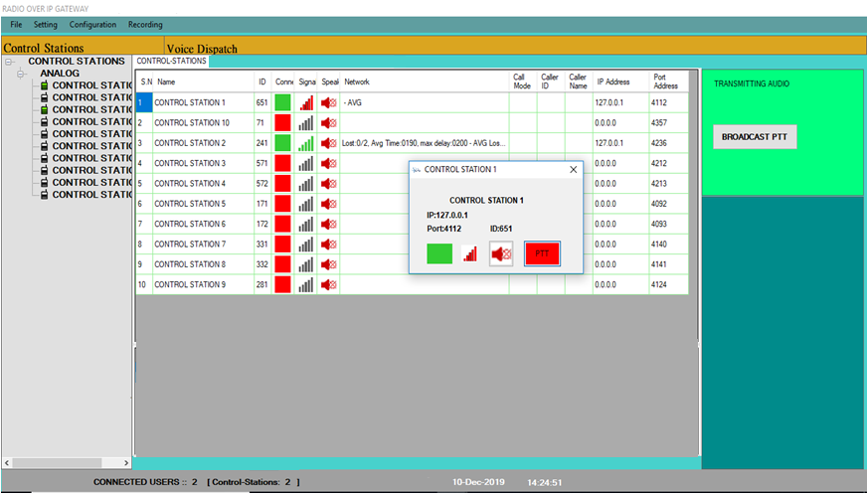Open the Recording menu

[145, 24]
